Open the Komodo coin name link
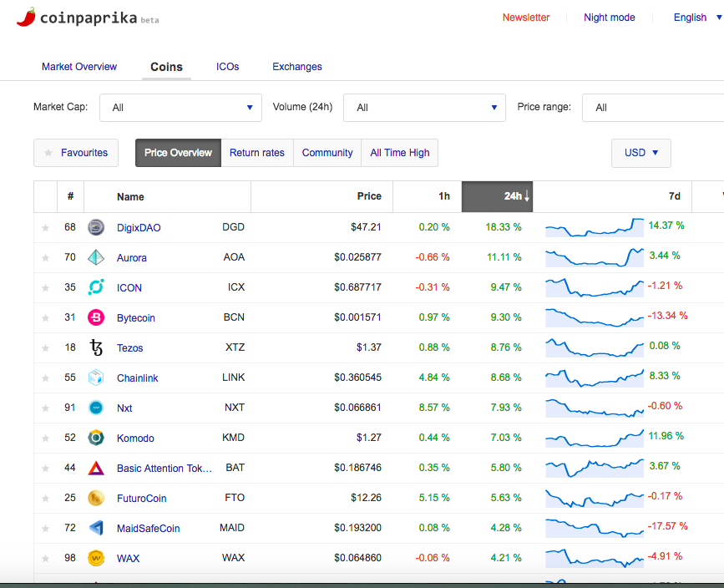Image resolution: width=724 pixels, height=588 pixels. (x=135, y=438)
